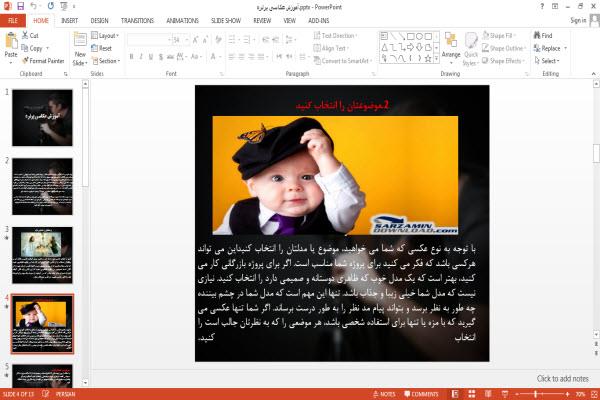Increase font size with larger A
Image resolution: width=600 pixels, height=400 pixels.
point(196,40)
